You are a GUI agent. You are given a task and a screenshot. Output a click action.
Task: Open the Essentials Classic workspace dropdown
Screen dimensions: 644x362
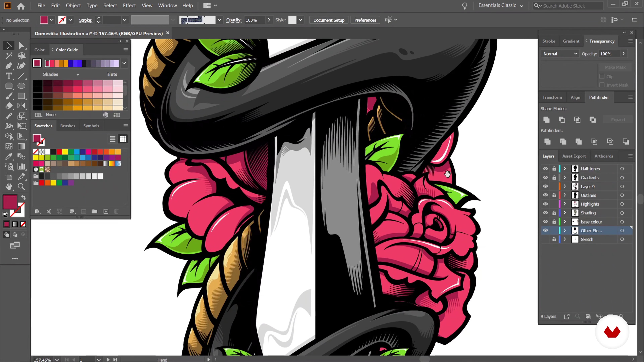click(501, 6)
